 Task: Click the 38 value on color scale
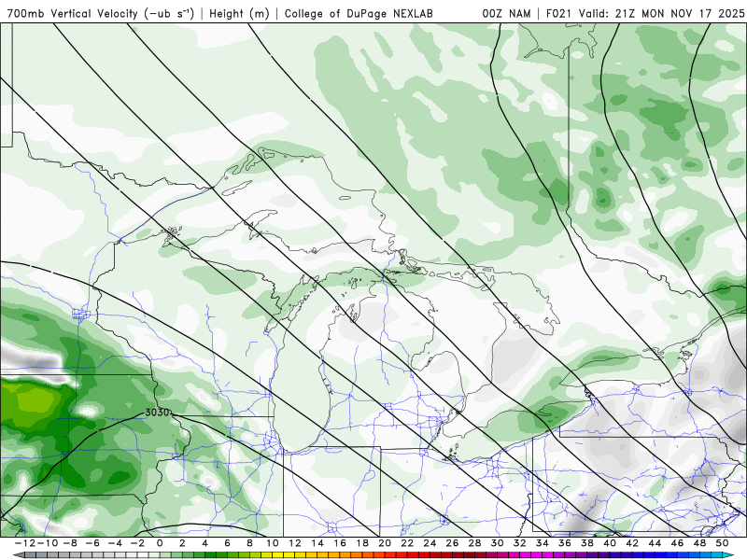pyautogui.click(x=587, y=543)
